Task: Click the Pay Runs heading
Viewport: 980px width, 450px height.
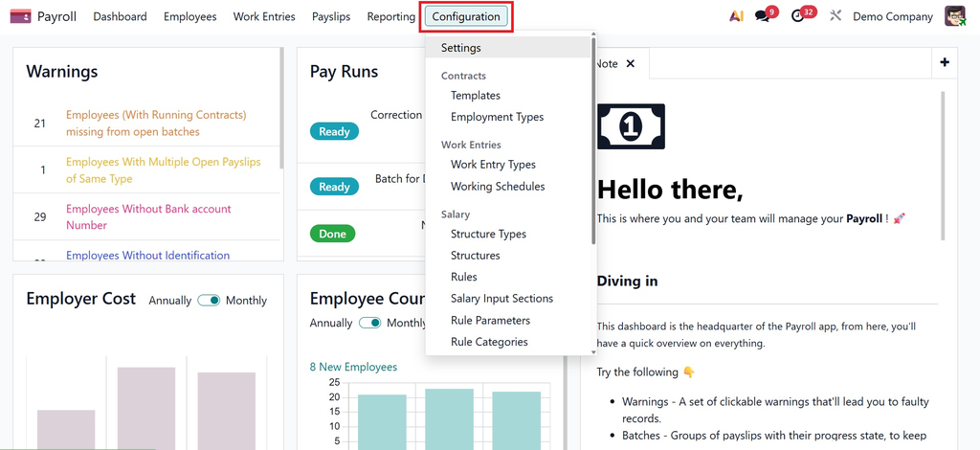Action: pyautogui.click(x=344, y=71)
